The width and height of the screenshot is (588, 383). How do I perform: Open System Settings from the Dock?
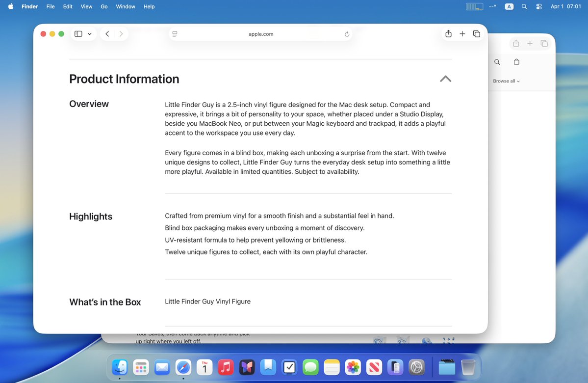click(416, 367)
